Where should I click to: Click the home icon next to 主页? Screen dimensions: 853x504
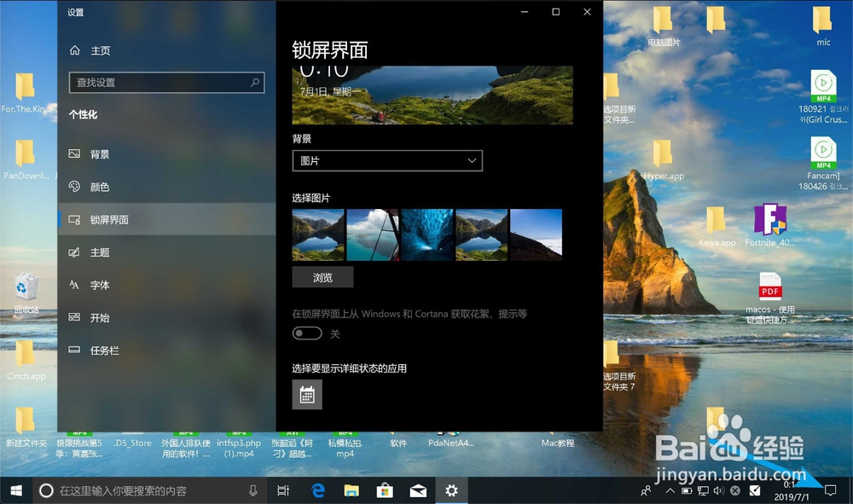point(74,50)
